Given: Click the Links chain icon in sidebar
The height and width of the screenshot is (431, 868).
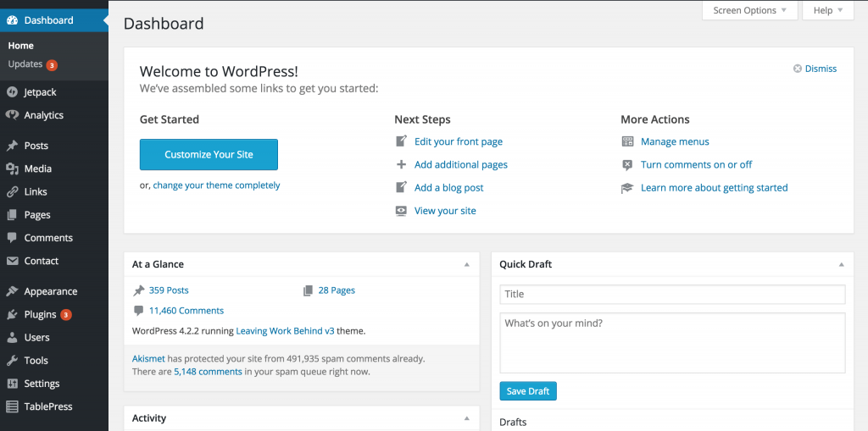Looking at the screenshot, I should tap(12, 192).
